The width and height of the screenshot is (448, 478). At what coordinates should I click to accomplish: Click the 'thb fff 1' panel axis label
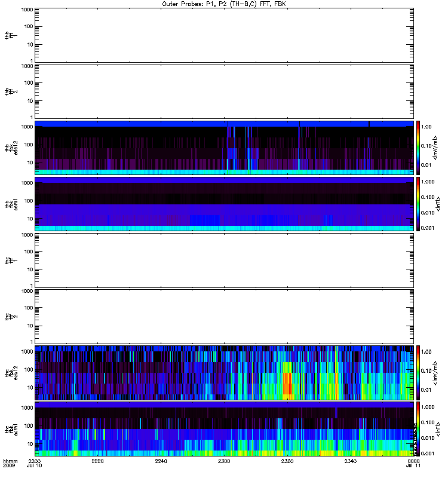point(11,35)
